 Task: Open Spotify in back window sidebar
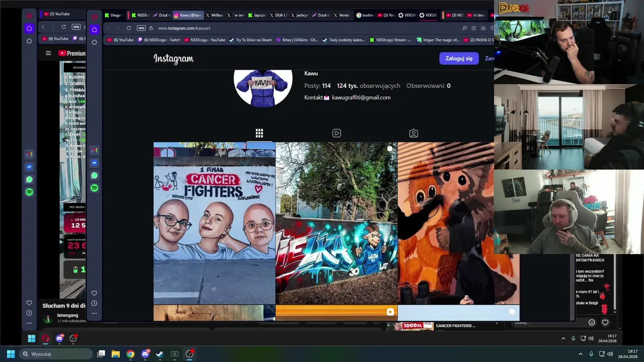[x=29, y=192]
